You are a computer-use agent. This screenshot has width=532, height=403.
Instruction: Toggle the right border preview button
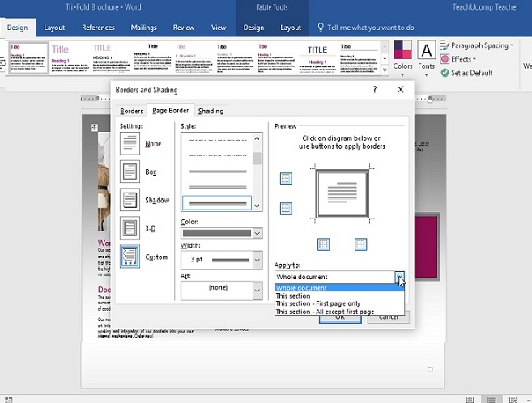pos(360,244)
